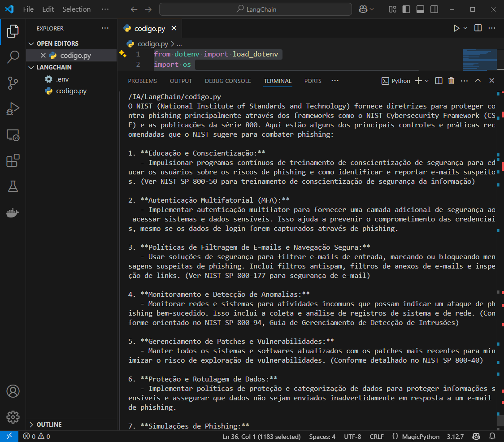Go forward with the right navigation arrow
Screen dimensions: 504x442
click(148, 9)
